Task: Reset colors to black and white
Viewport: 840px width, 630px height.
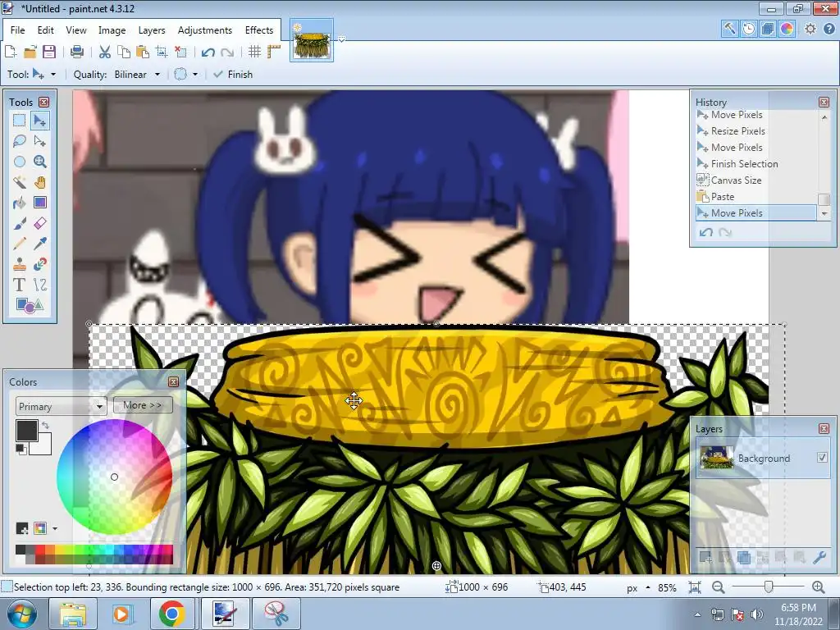Action: 21,450
